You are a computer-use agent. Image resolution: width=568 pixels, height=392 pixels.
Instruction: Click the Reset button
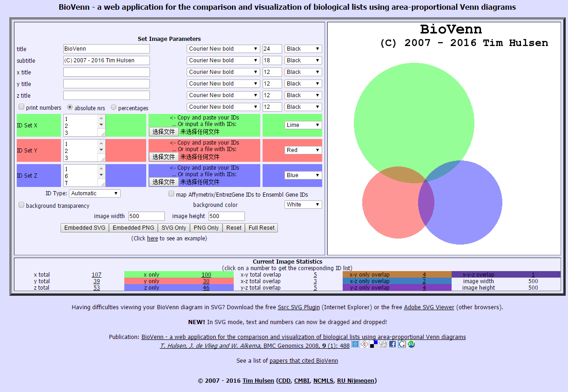click(x=234, y=228)
